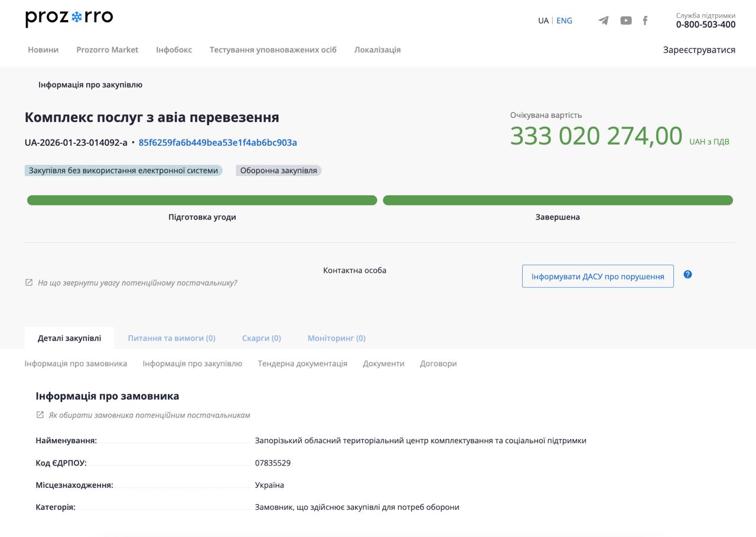Click the Зареєструватися link
This screenshot has width=756, height=537.
(x=699, y=50)
